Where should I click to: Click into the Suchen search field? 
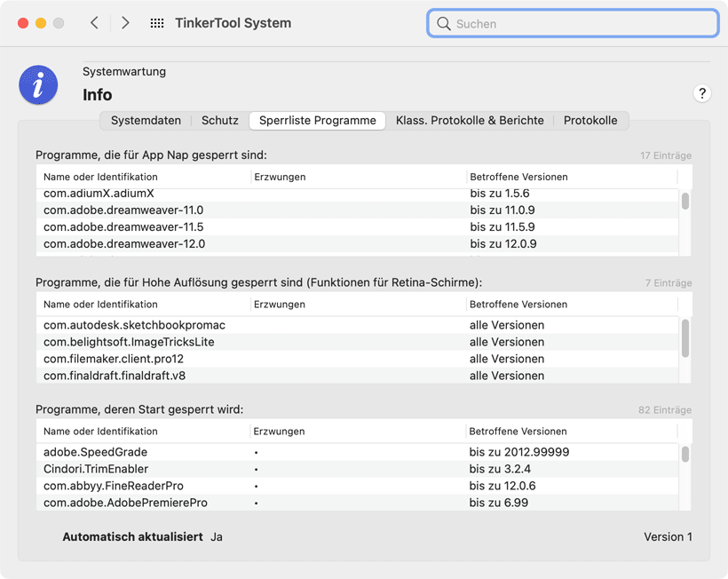tap(573, 24)
